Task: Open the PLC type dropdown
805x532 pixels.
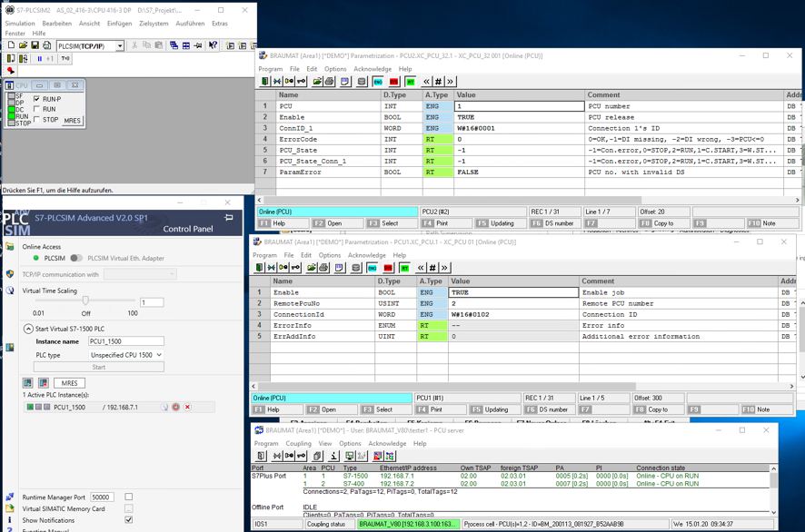Action: click(x=125, y=355)
